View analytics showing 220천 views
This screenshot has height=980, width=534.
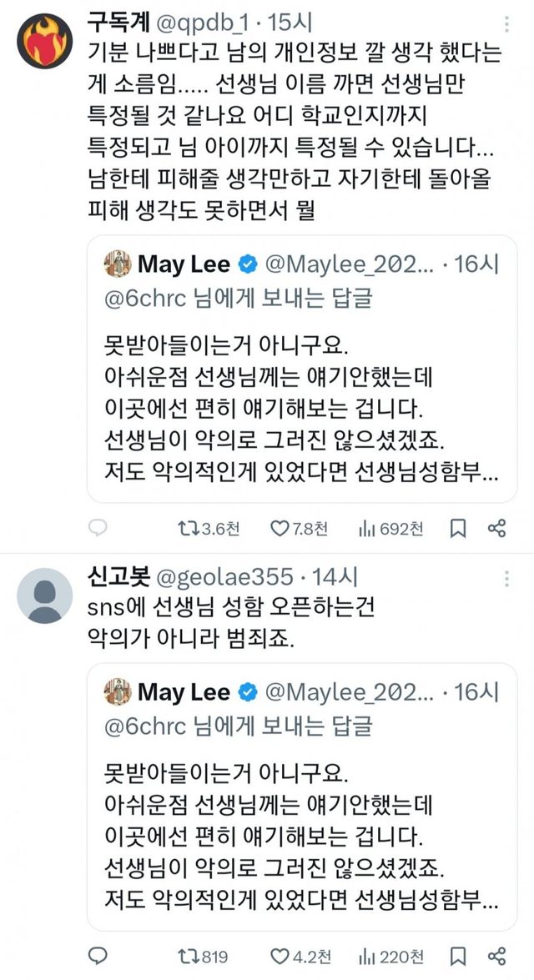pyautogui.click(x=365, y=955)
